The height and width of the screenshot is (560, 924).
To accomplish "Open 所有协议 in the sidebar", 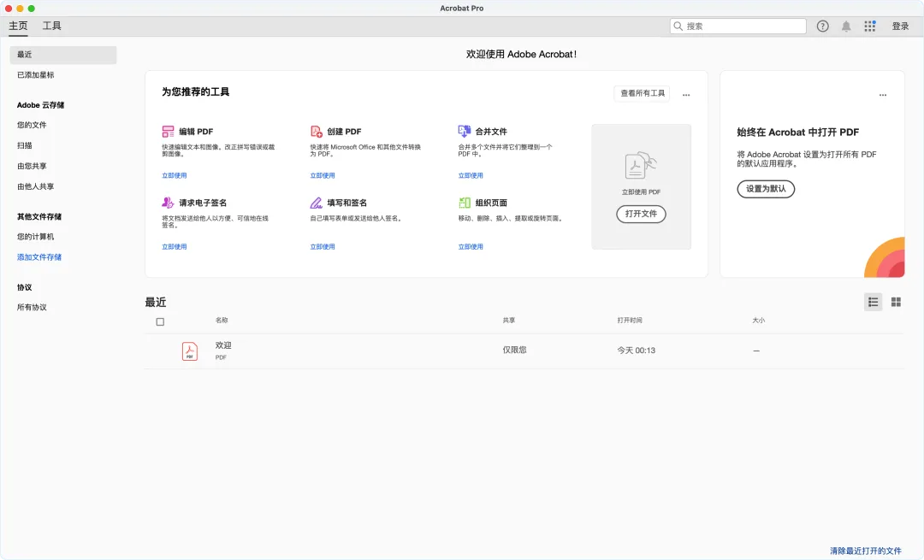I will coord(32,308).
